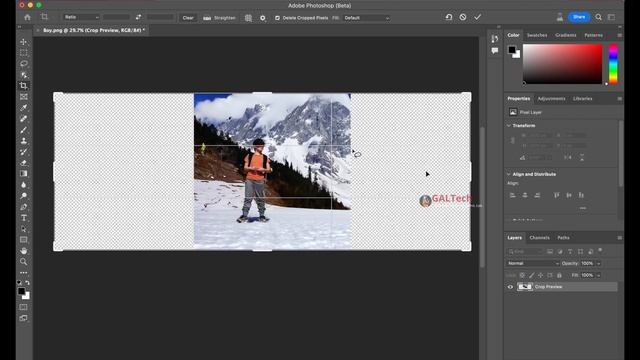This screenshot has width=640, height=360.
Task: Select the Crop tool in the left toolbar
Action: (x=24, y=86)
